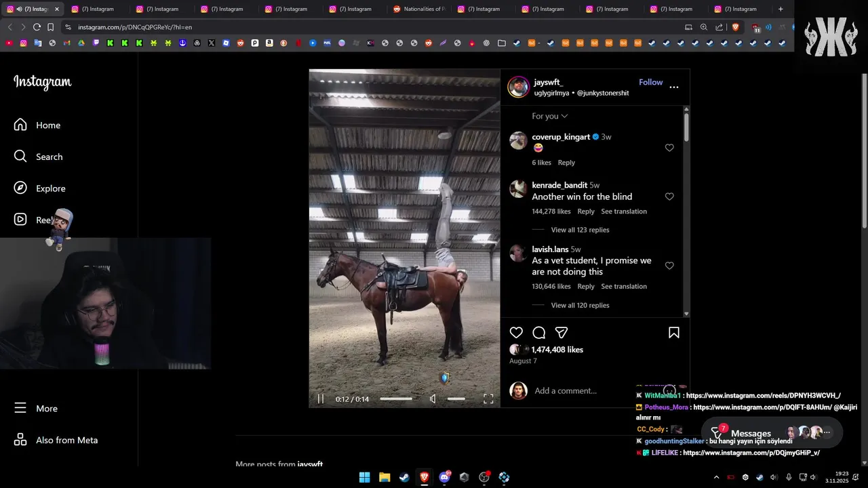The height and width of the screenshot is (488, 868).
Task: Reply to coverup_kingart's comment
Action: tap(566, 163)
